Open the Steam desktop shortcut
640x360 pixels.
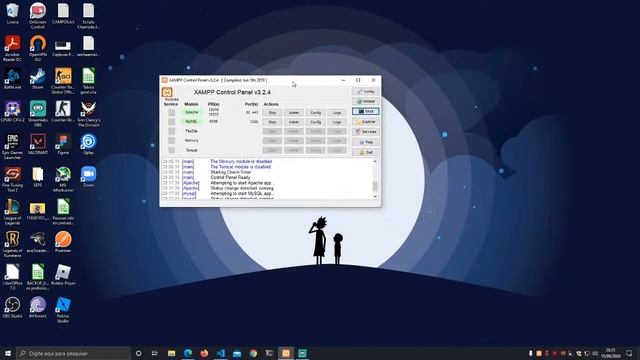(38, 79)
